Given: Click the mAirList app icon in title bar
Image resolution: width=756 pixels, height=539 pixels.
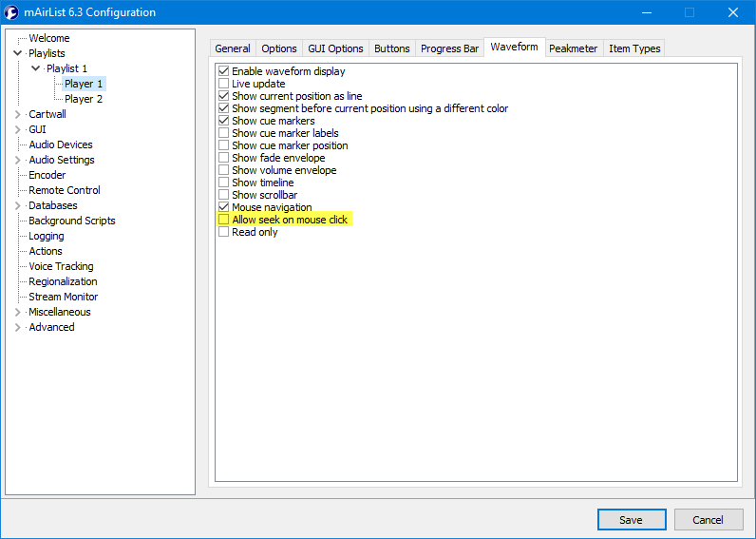Looking at the screenshot, I should (x=12, y=12).
